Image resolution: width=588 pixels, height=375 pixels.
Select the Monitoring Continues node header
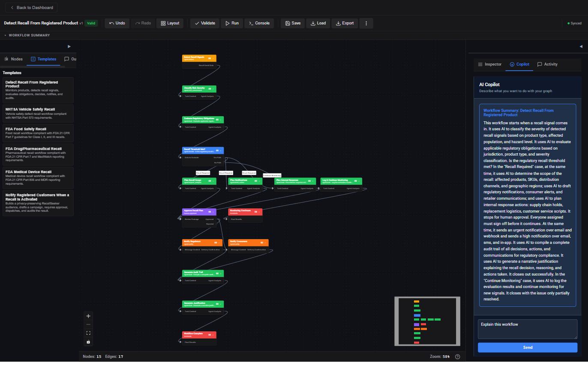click(245, 212)
